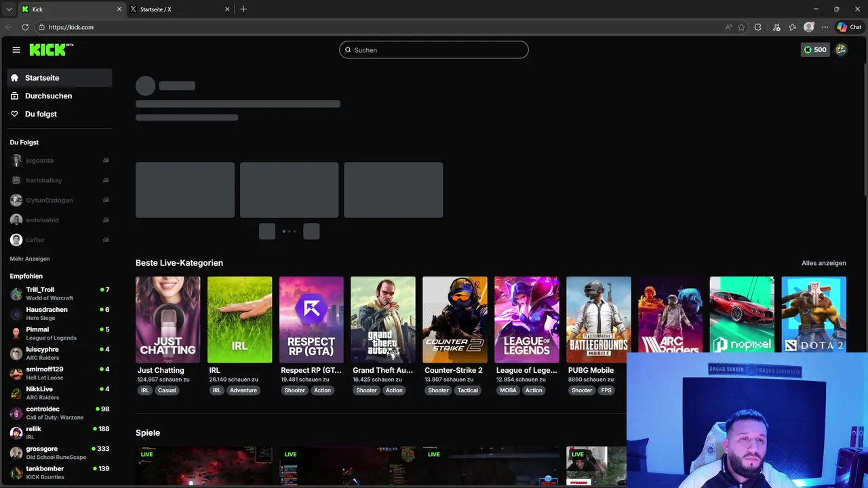This screenshot has width=868, height=488.
Task: Click MOBA tag under League of Legends
Action: point(508,390)
